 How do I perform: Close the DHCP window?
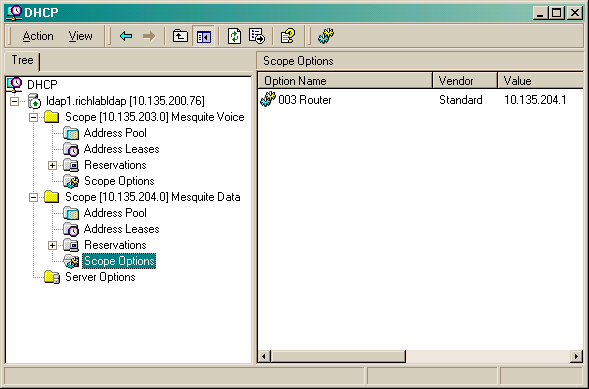[575, 13]
